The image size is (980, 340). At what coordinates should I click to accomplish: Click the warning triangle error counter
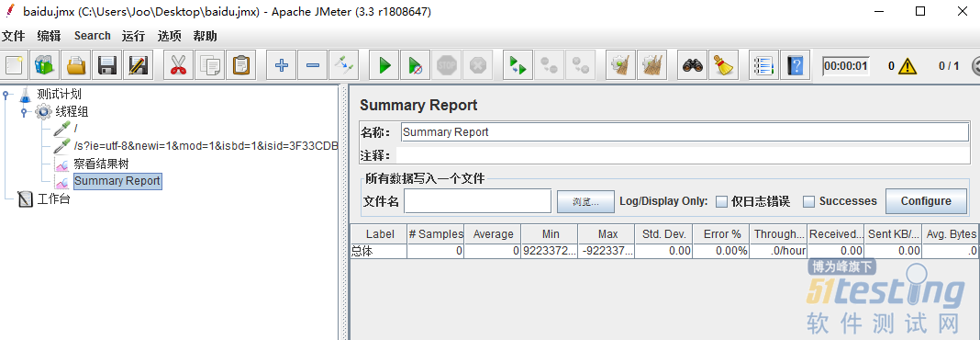(907, 66)
